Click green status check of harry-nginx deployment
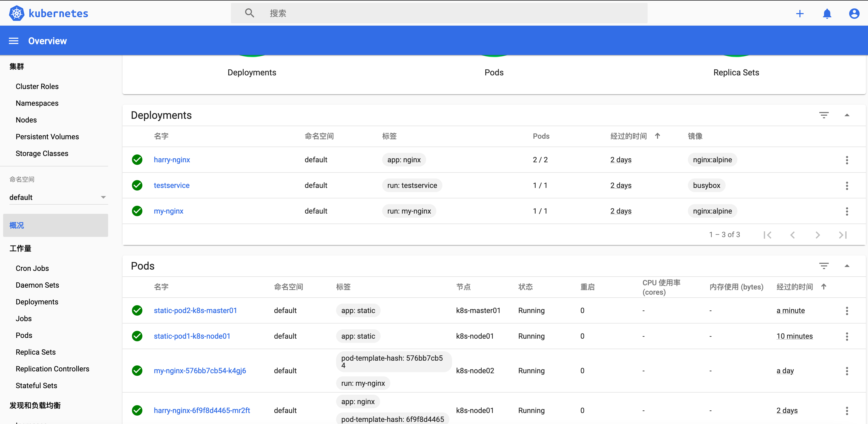The width and height of the screenshot is (868, 424). click(137, 160)
